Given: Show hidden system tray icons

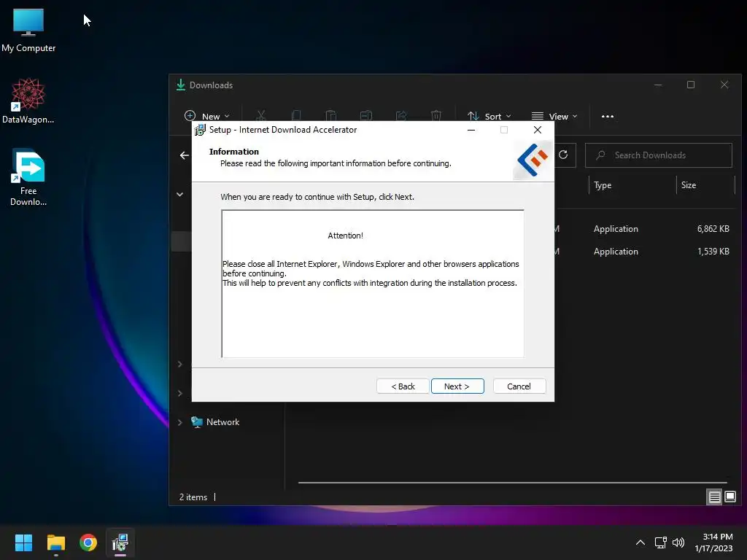Looking at the screenshot, I should [x=640, y=542].
